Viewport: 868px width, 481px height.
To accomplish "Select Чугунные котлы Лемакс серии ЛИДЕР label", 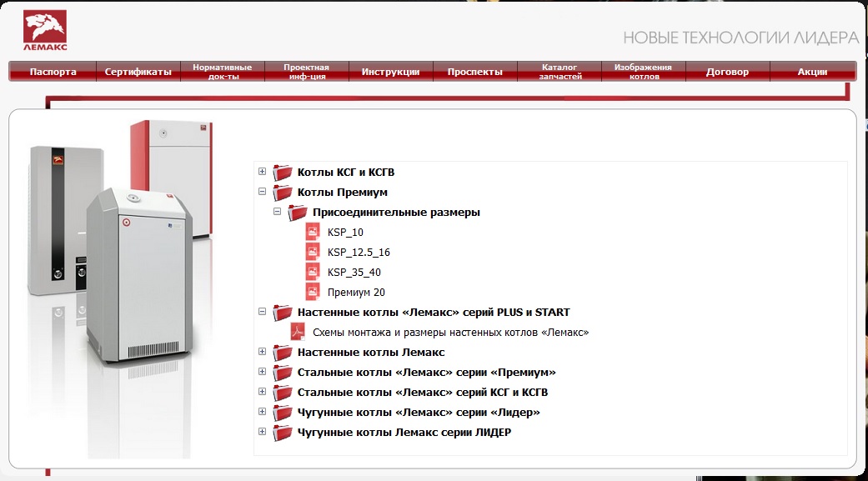I will [x=404, y=432].
